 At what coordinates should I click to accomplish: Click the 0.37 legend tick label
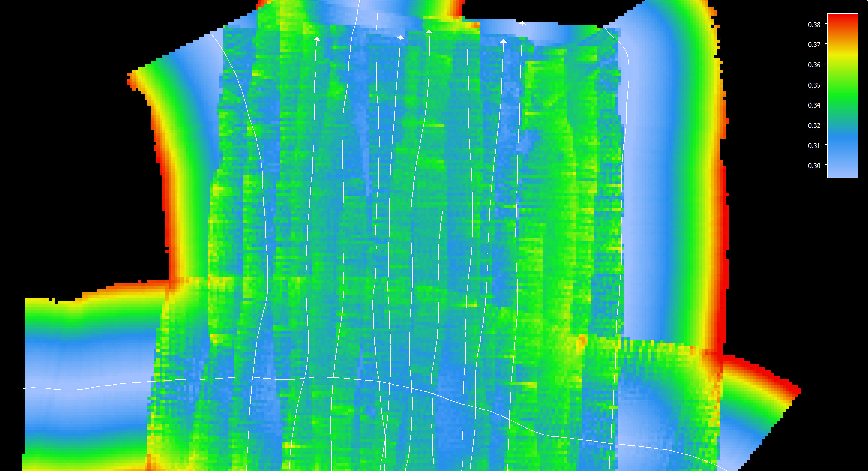click(x=814, y=45)
